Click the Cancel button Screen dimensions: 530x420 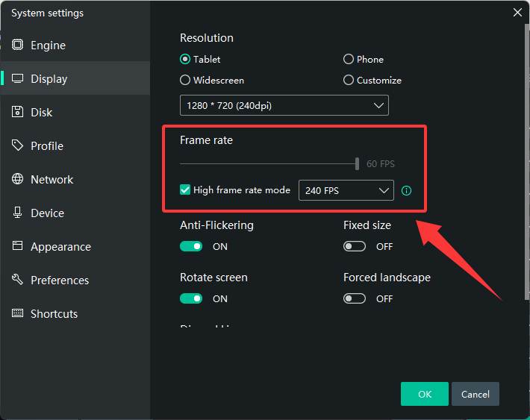[475, 394]
